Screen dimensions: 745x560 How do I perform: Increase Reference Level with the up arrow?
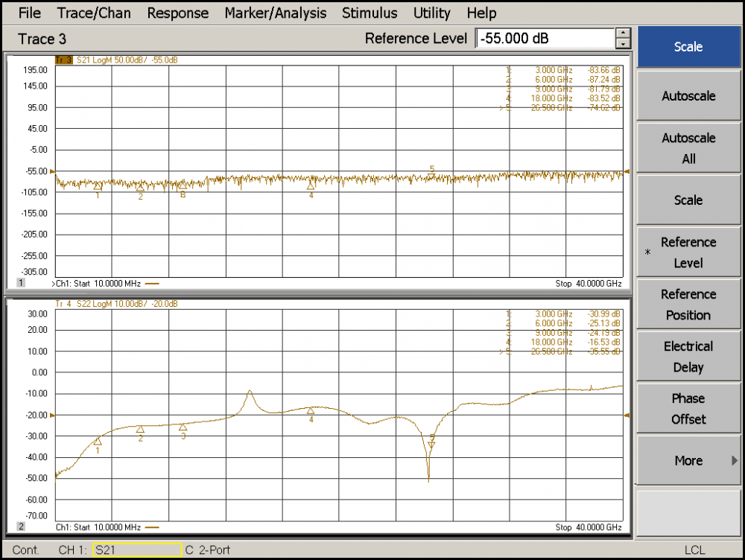623,34
